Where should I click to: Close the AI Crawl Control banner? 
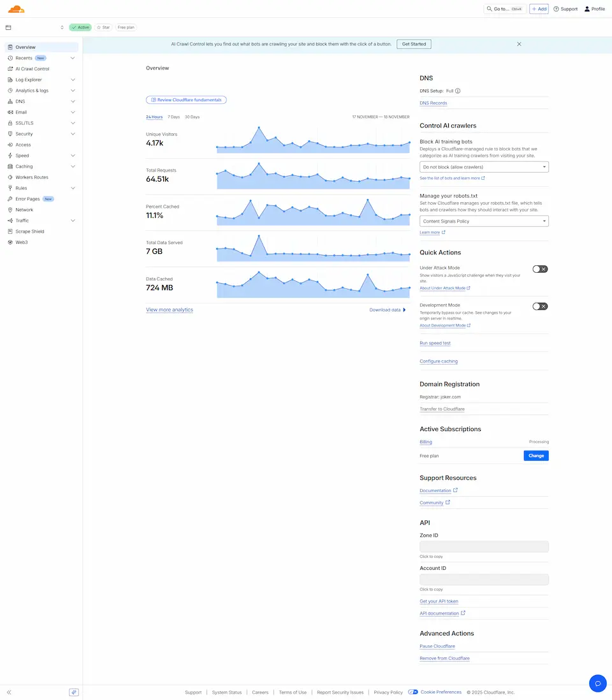(519, 44)
